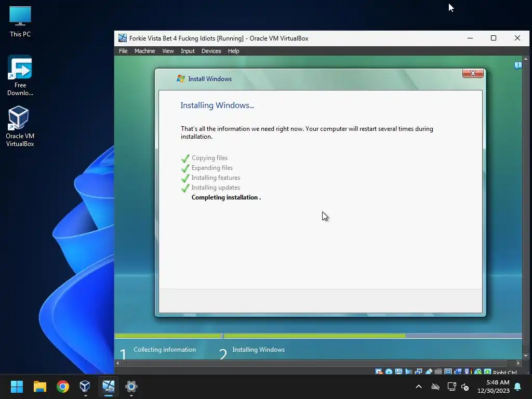Click the Installing features step
Viewport: 532px width, 399px height.
[216, 178]
